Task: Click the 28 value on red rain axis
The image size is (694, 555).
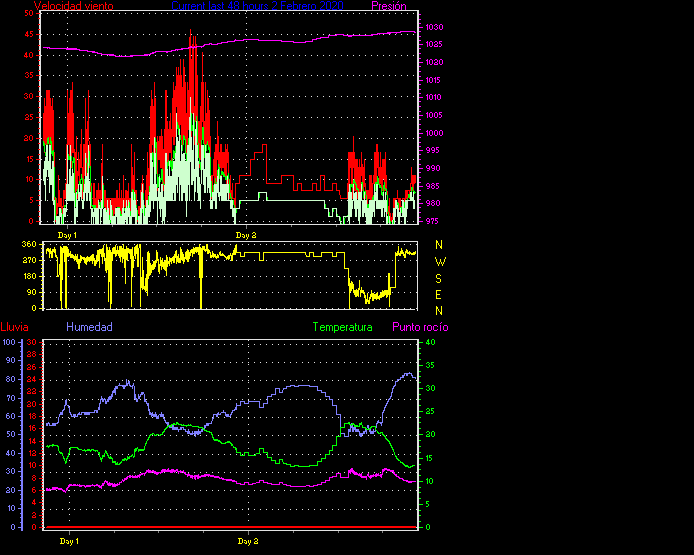Action: click(x=32, y=355)
